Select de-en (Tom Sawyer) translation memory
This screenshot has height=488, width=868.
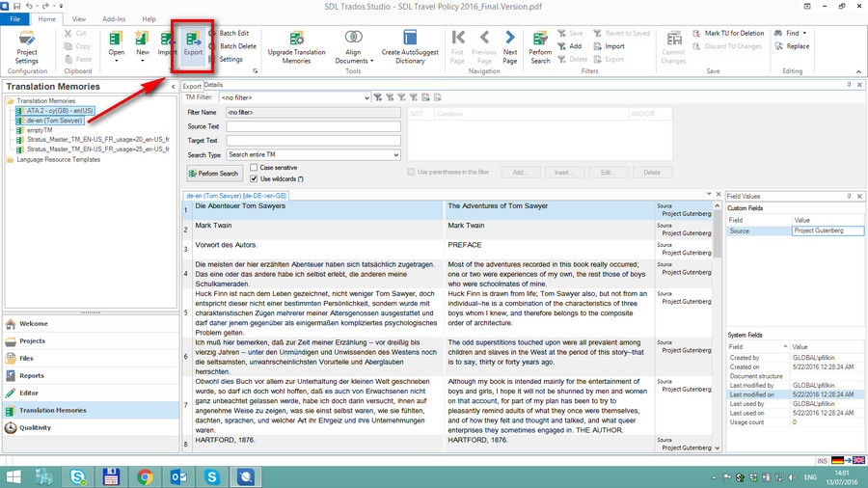click(54, 120)
